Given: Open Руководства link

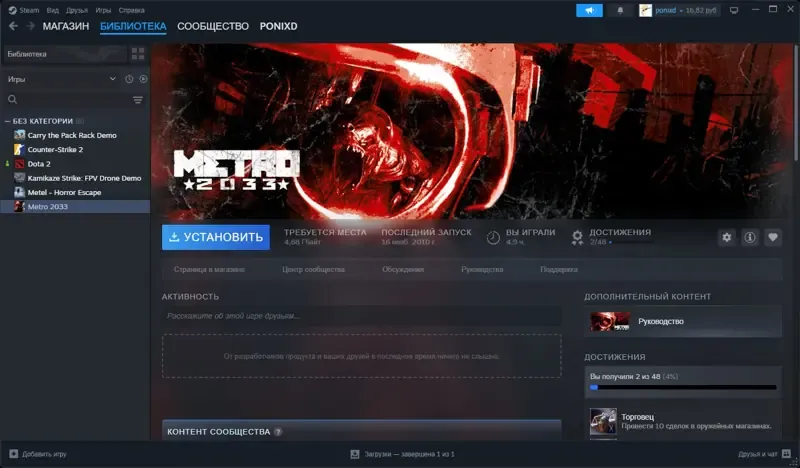Looking at the screenshot, I should tap(482, 269).
